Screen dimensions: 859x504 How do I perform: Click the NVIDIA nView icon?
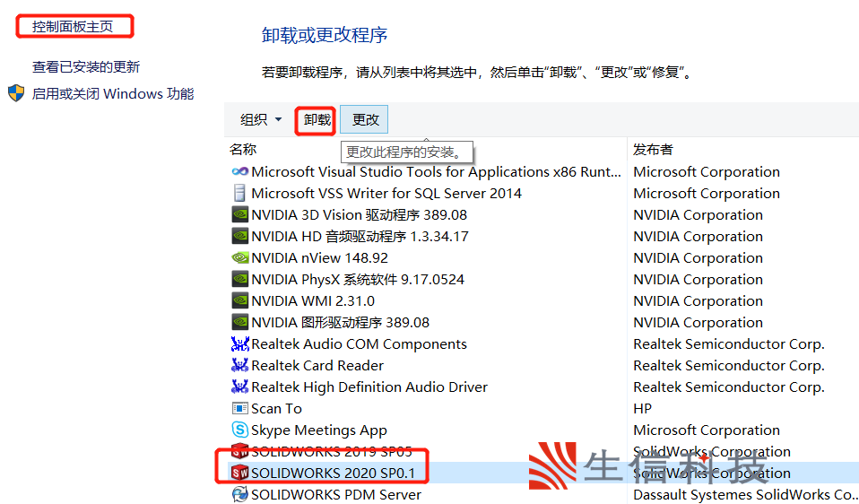pyautogui.click(x=240, y=257)
